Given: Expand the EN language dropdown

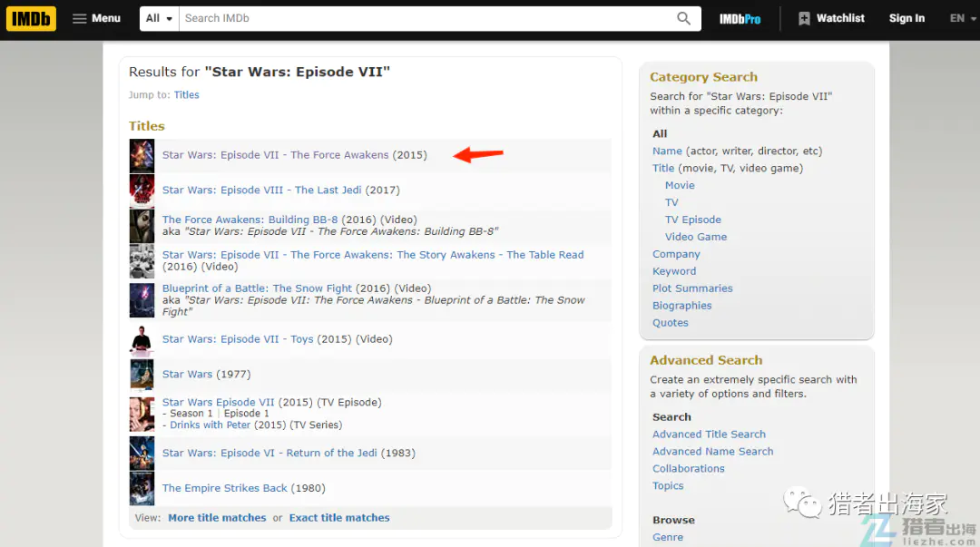Looking at the screenshot, I should tap(962, 18).
